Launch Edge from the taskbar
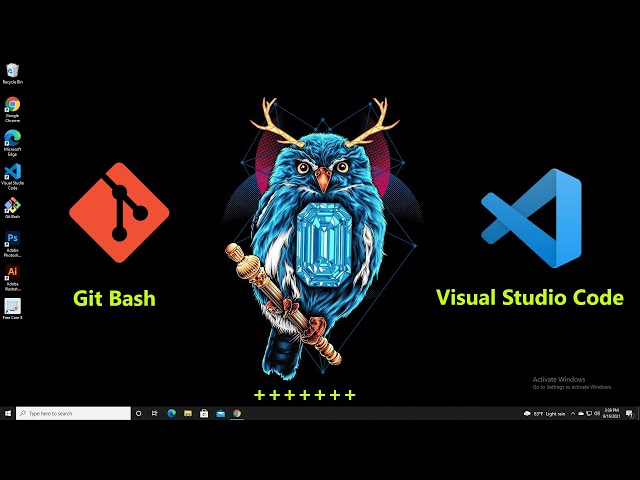Image resolution: width=640 pixels, height=480 pixels. click(x=171, y=413)
